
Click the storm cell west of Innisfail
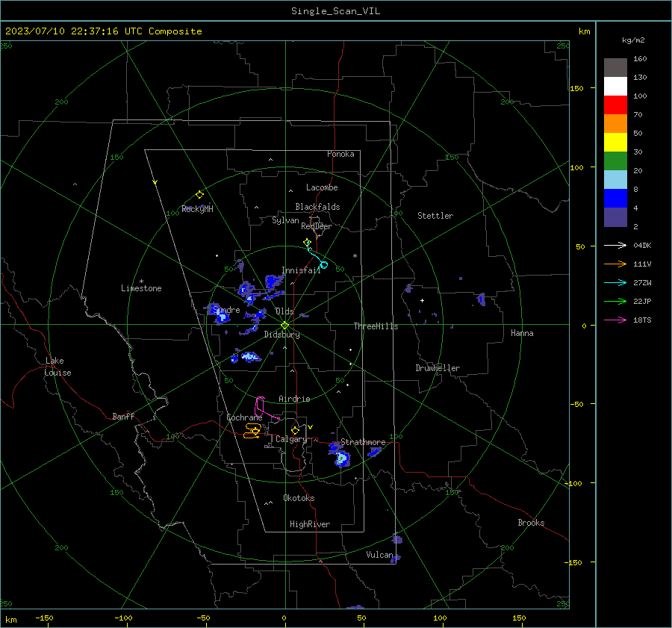(x=273, y=282)
